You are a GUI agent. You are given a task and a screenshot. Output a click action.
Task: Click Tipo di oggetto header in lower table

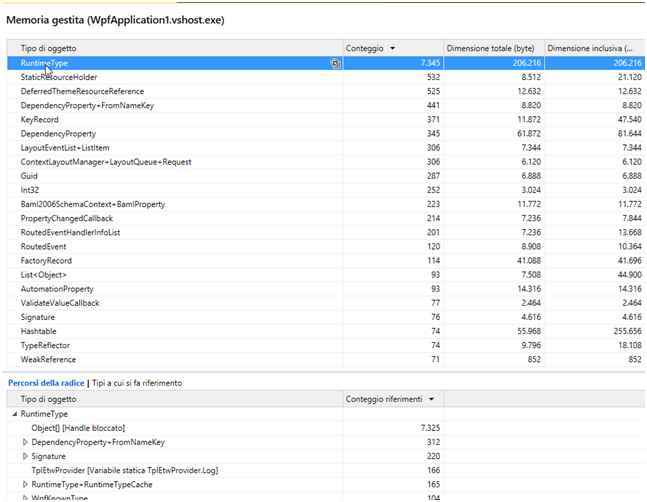click(x=175, y=399)
